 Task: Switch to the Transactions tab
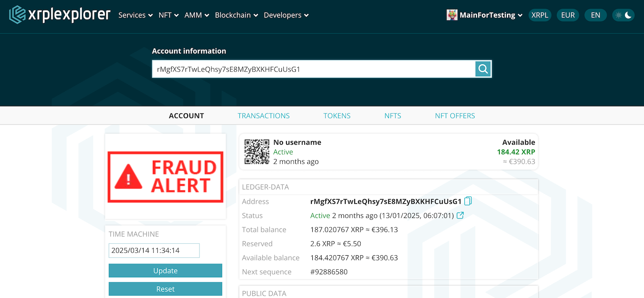click(x=264, y=116)
